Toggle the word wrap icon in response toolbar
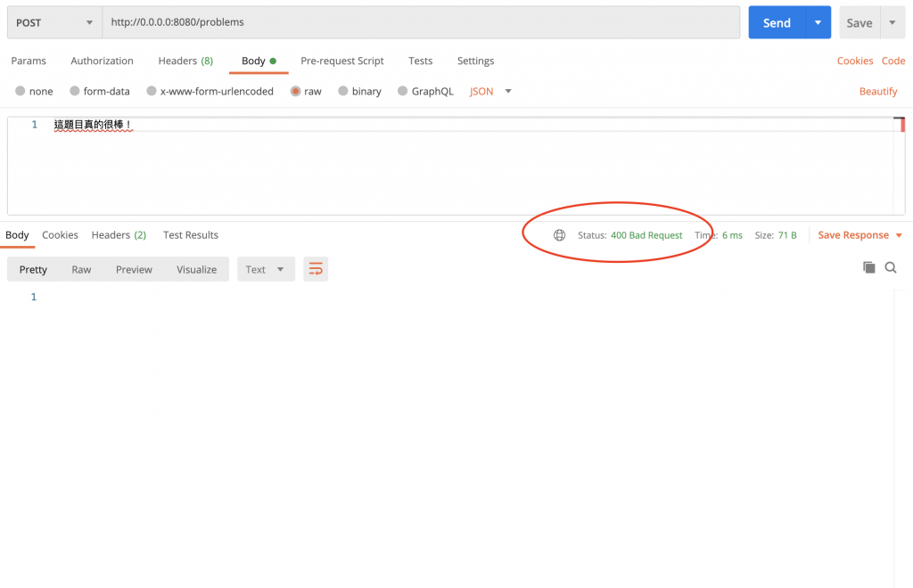Image resolution: width=913 pixels, height=588 pixels. 316,269
